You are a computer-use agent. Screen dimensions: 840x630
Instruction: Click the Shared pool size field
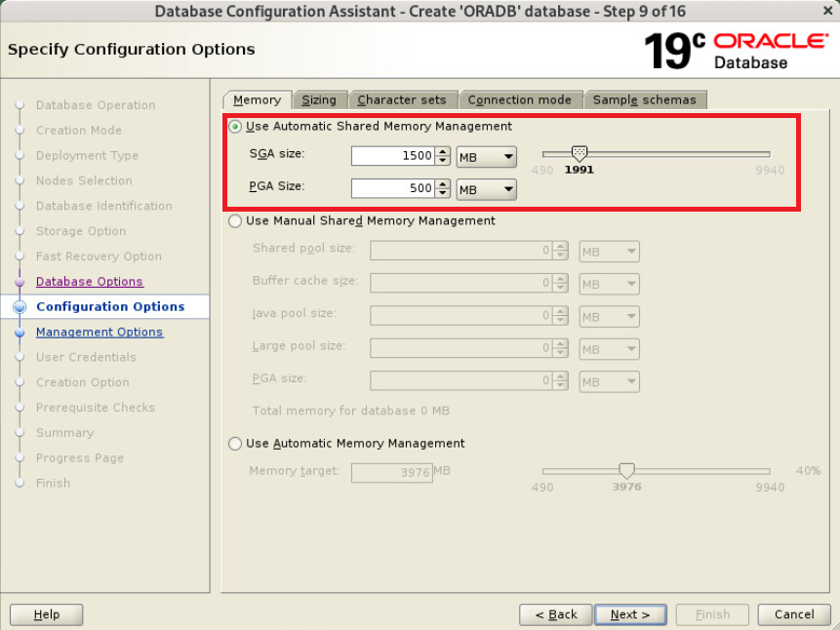click(461, 251)
